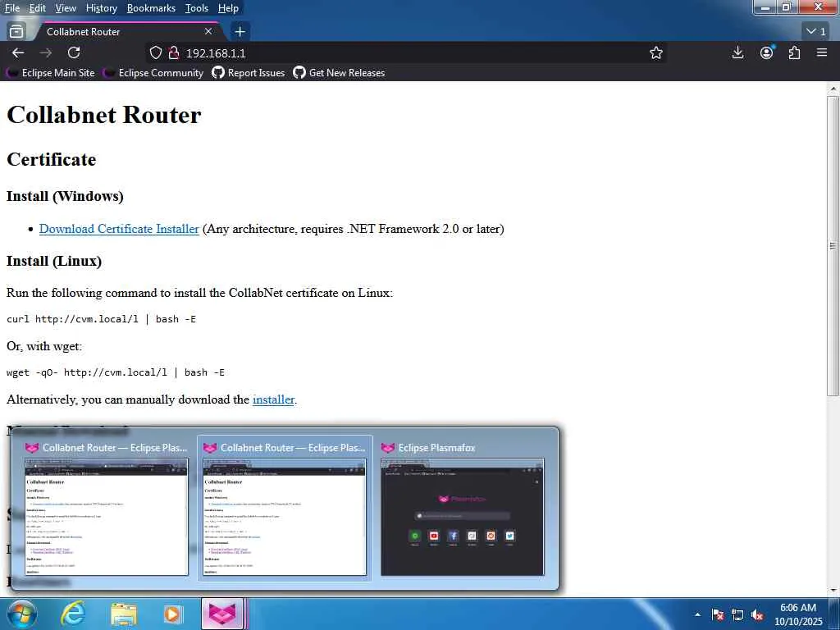
Task: Click the scrollbar down arrow
Action: pos(833,590)
